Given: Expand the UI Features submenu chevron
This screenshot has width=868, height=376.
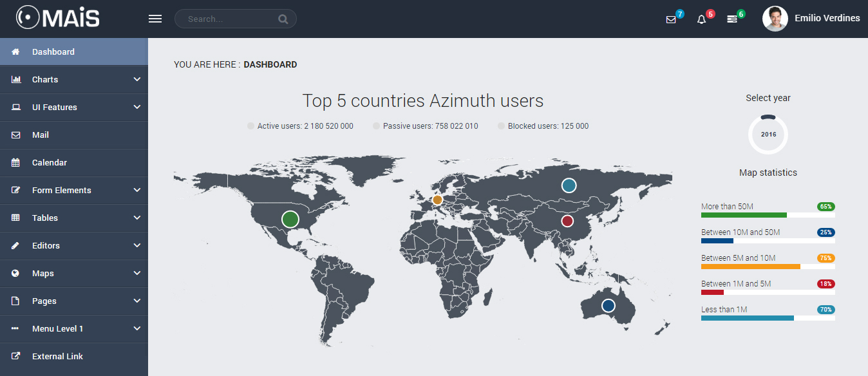Looking at the screenshot, I should click(x=137, y=107).
